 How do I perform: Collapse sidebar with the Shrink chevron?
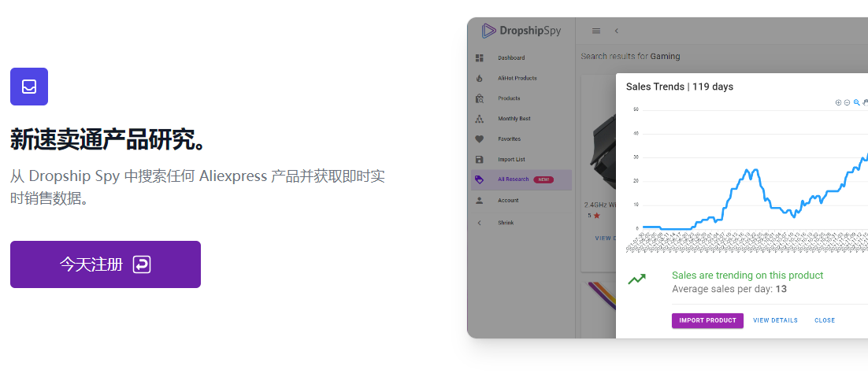point(480,223)
